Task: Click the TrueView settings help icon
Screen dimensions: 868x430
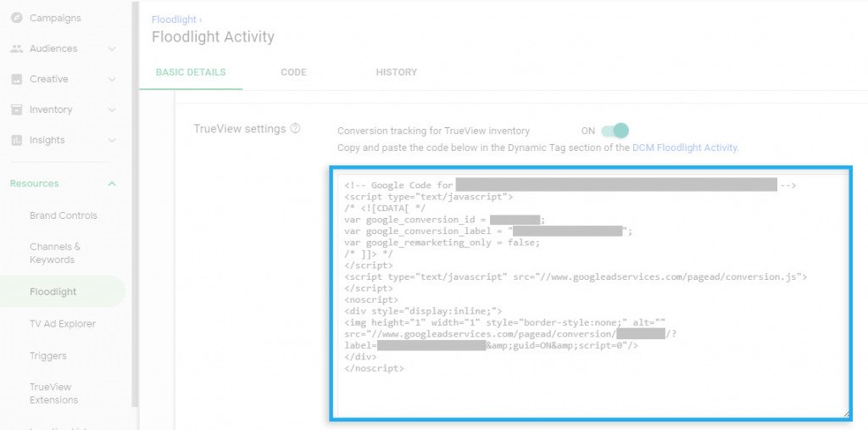Action: (x=295, y=129)
